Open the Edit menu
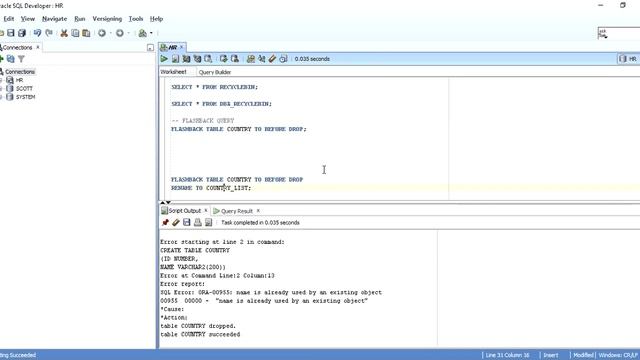 (9, 19)
